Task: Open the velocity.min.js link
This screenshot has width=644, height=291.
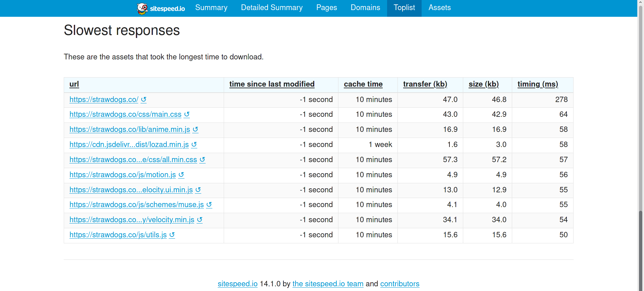Action: pyautogui.click(x=132, y=220)
